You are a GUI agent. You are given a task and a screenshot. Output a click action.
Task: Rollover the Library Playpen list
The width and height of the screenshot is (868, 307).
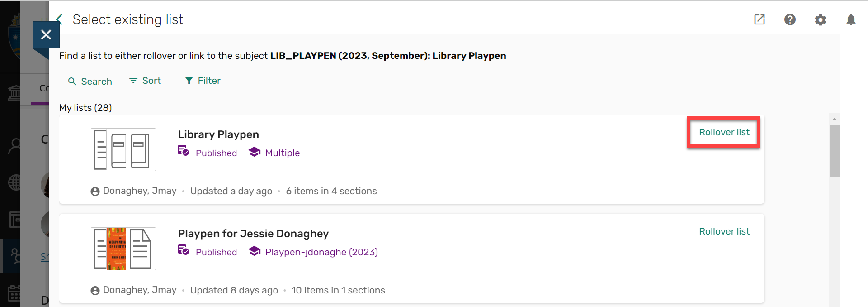tap(724, 132)
